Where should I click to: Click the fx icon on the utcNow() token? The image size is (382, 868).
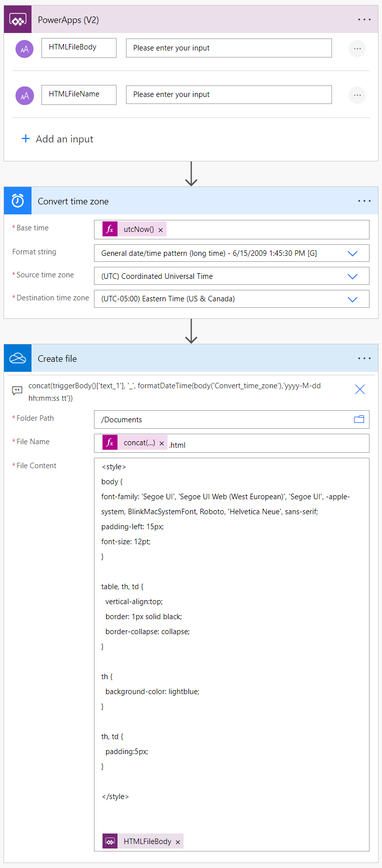109,228
